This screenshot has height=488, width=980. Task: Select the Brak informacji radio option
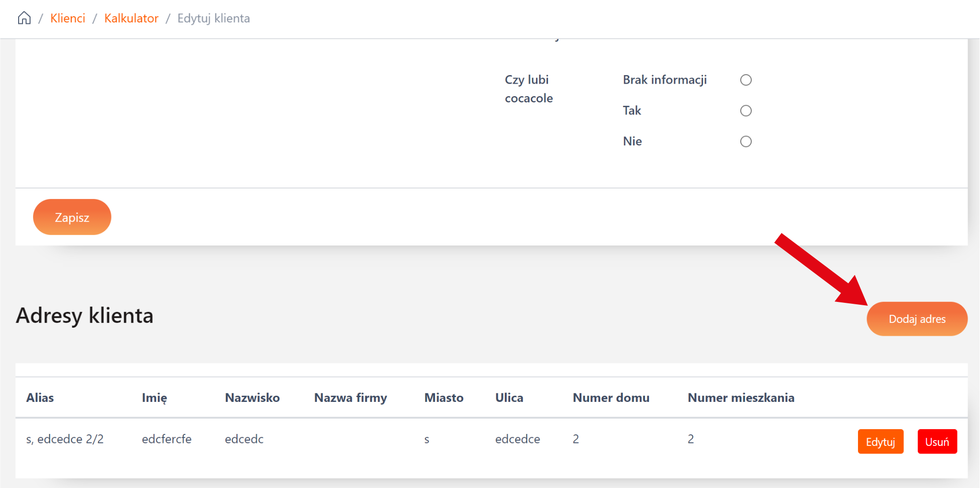tap(746, 80)
